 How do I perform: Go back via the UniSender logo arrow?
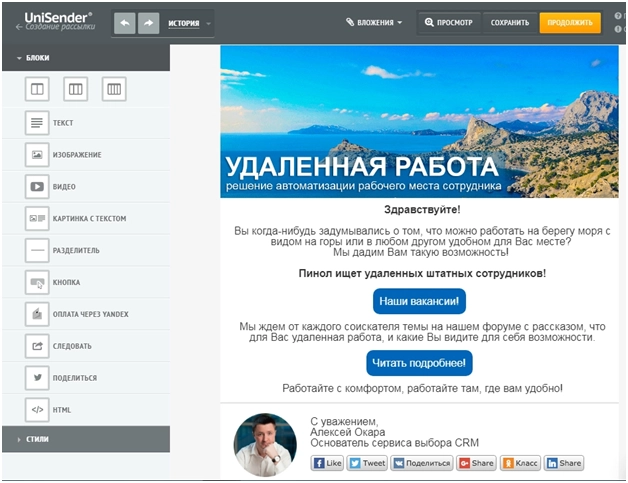(x=19, y=27)
